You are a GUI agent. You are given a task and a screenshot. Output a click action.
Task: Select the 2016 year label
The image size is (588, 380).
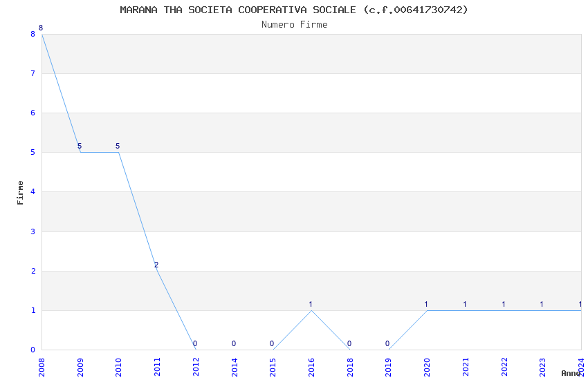click(x=311, y=368)
